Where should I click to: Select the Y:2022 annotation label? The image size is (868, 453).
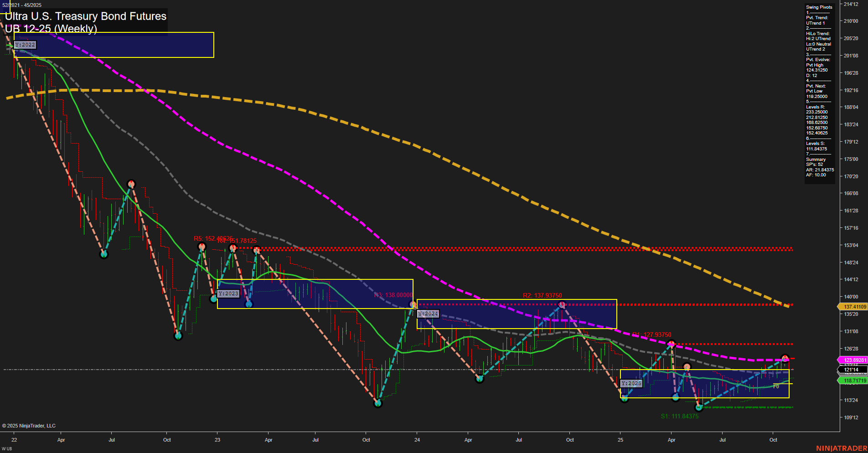(25, 45)
